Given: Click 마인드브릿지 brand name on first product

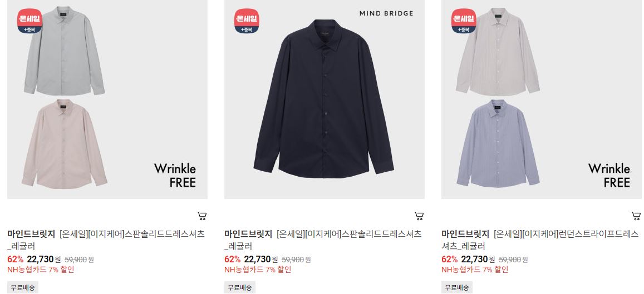Looking at the screenshot, I should [x=31, y=234].
